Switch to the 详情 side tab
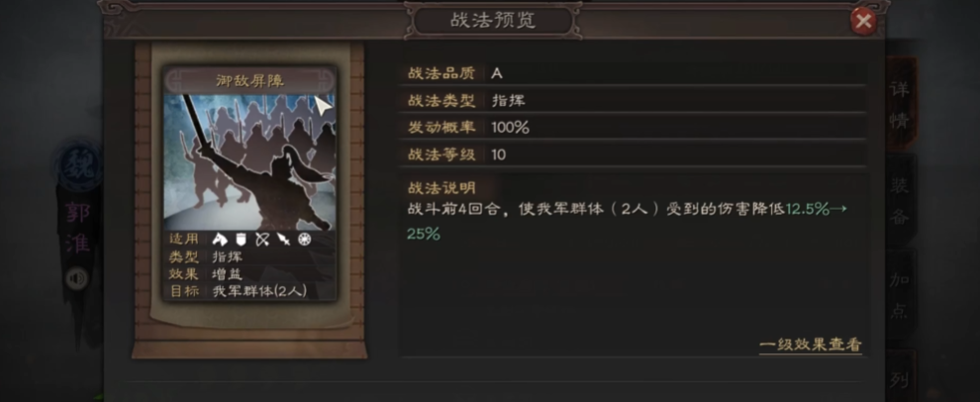The height and width of the screenshot is (402, 980). [x=900, y=103]
